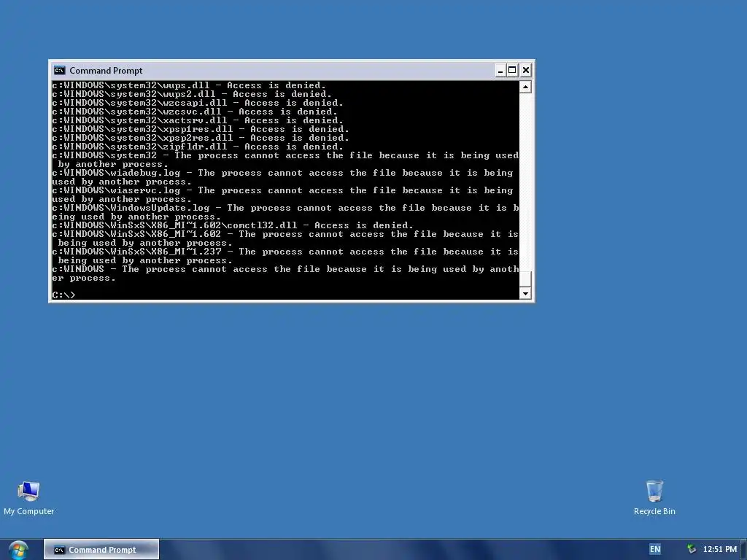Image resolution: width=747 pixels, height=560 pixels.
Task: Click the wiadebug.log error line
Action: pyautogui.click(x=282, y=177)
